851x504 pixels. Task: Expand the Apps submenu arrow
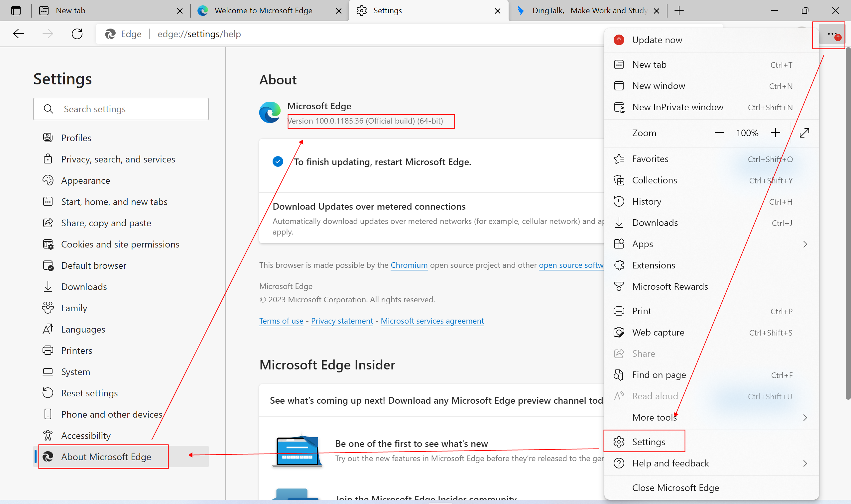coord(805,244)
